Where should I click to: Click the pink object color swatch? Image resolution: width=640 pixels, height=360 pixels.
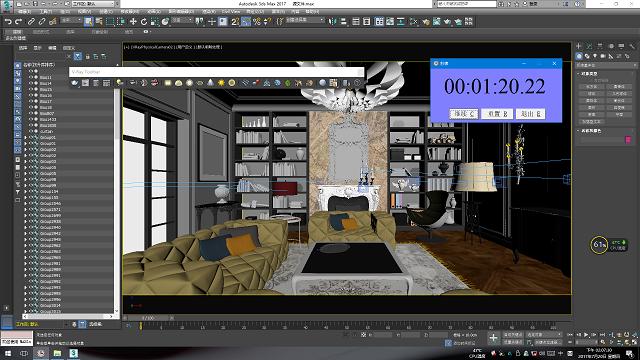tap(628, 140)
